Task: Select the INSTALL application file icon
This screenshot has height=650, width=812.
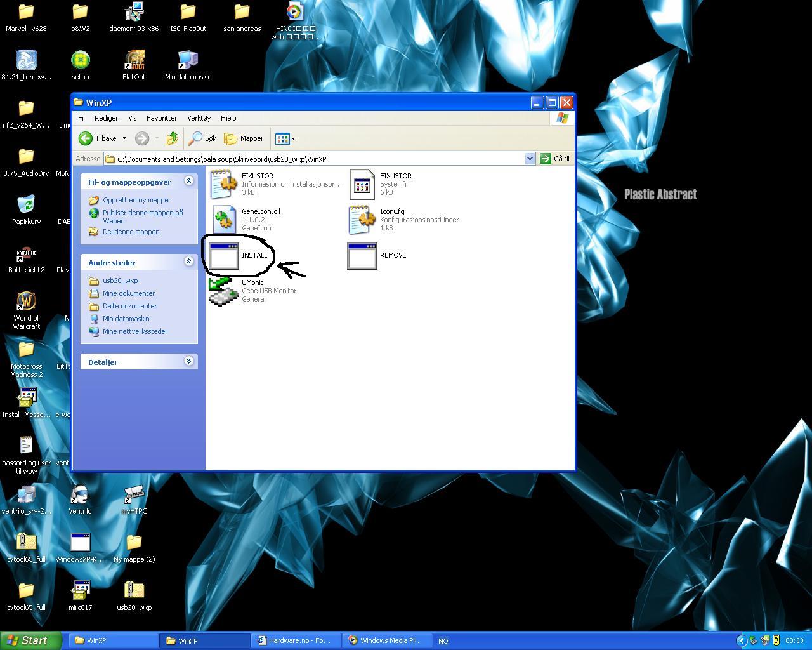Action: tap(223, 256)
